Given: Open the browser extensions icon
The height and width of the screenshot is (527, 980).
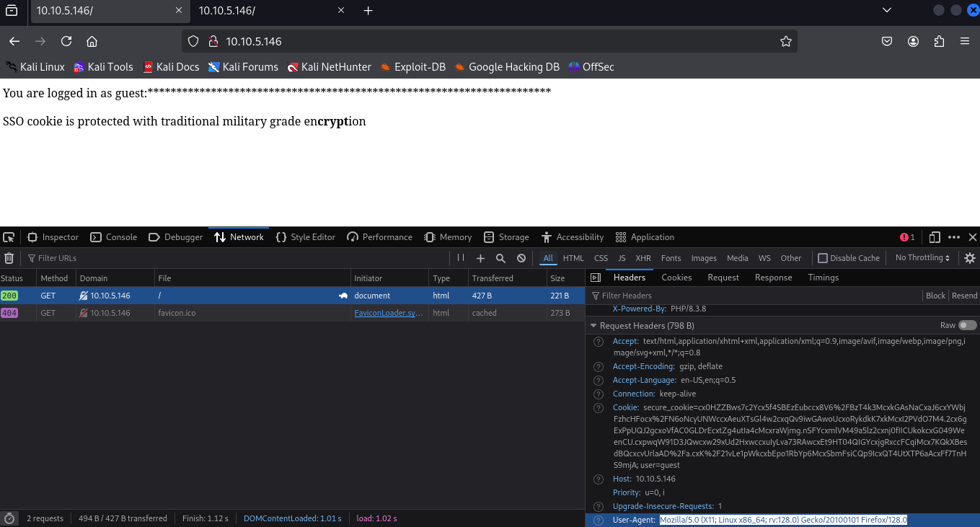Looking at the screenshot, I should coord(939,41).
